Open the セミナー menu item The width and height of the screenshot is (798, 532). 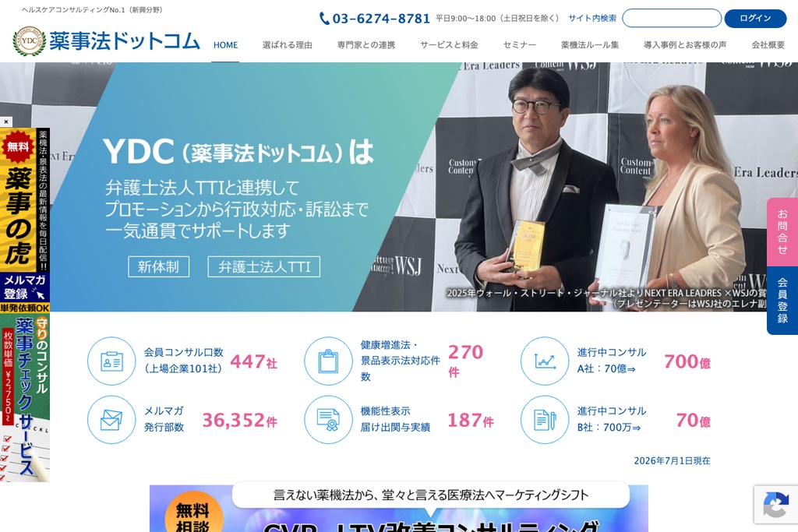point(519,44)
